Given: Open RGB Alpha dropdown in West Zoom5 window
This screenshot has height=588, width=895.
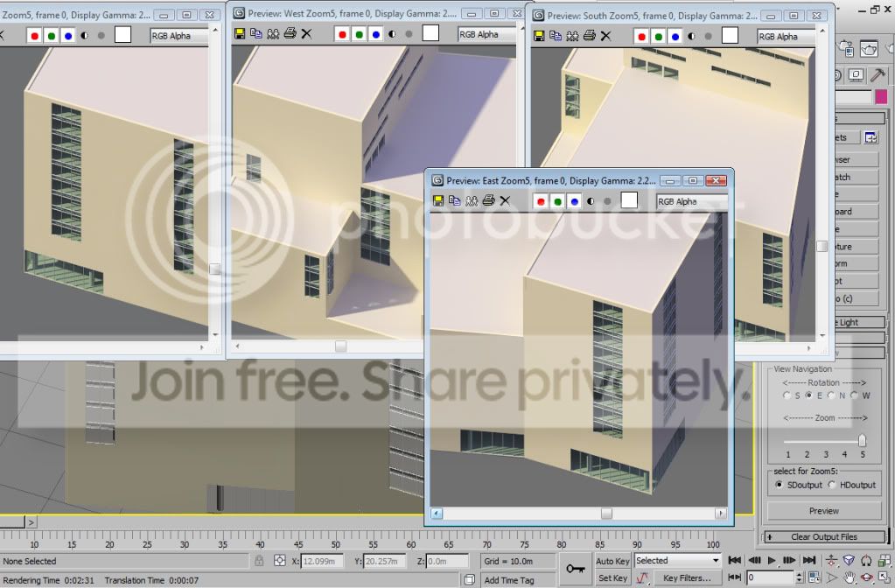Looking at the screenshot, I should click(x=487, y=34).
